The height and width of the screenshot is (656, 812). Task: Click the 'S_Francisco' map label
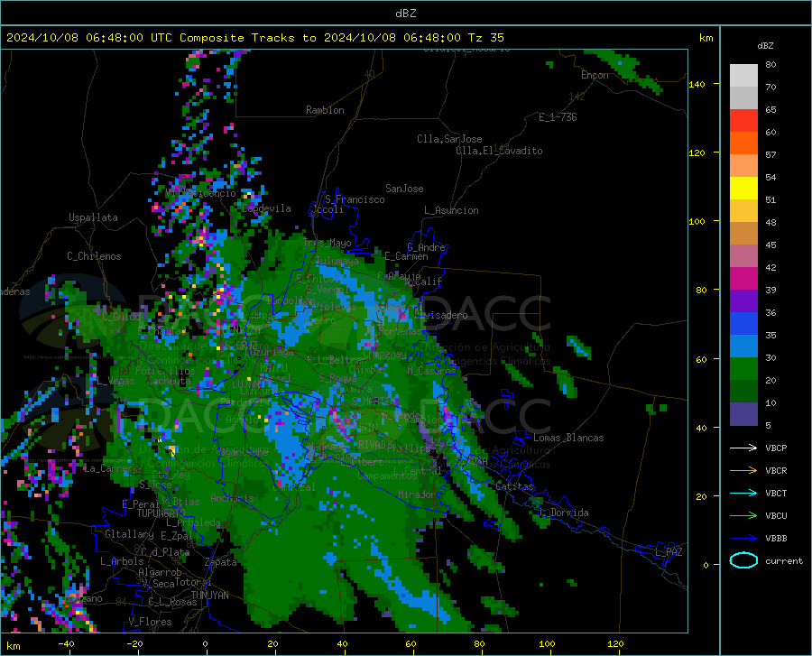[355, 199]
